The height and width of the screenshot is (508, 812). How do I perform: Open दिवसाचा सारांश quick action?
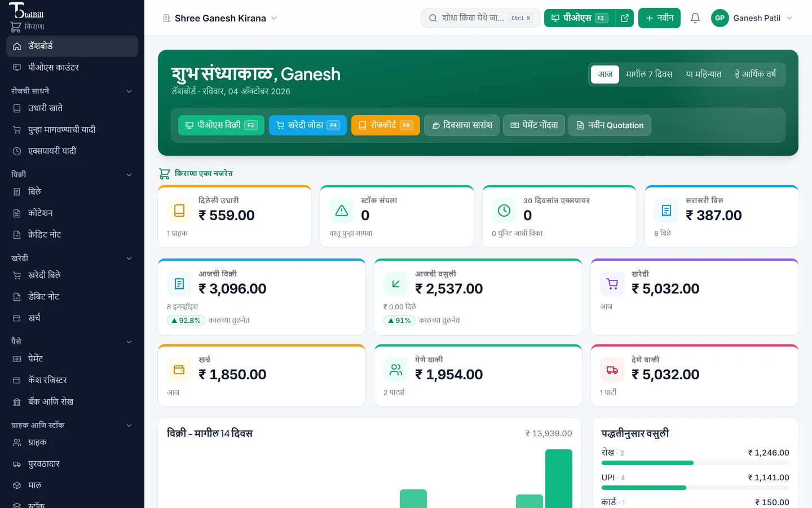click(462, 125)
